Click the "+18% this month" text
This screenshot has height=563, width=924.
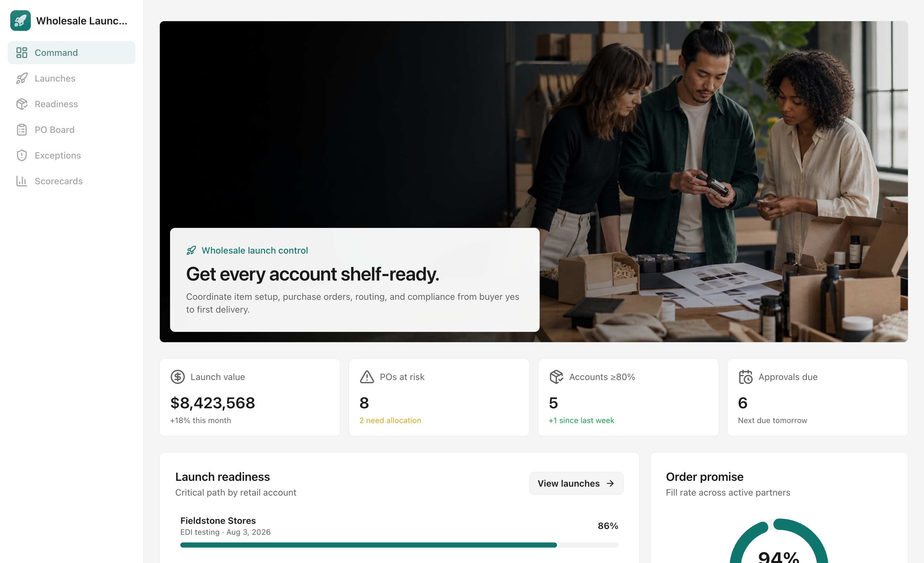[x=201, y=420]
